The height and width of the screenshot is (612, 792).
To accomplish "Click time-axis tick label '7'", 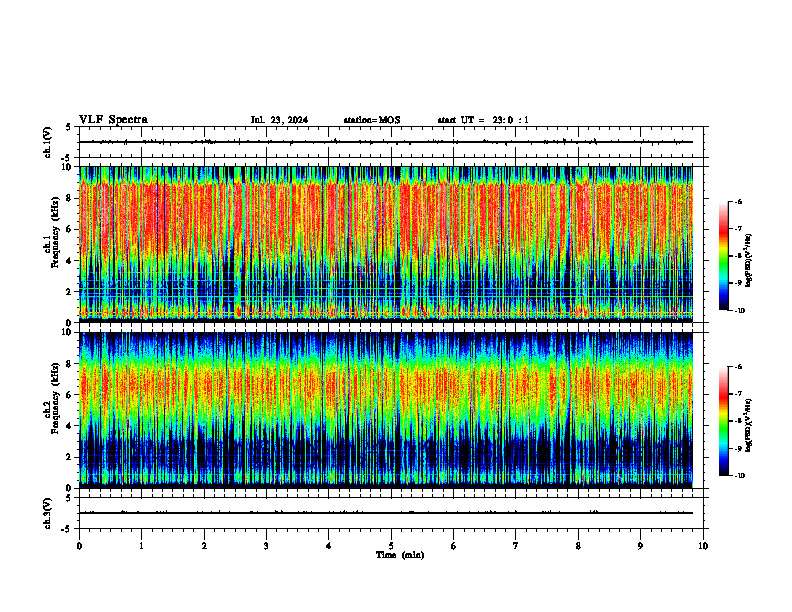I will 516,546.
